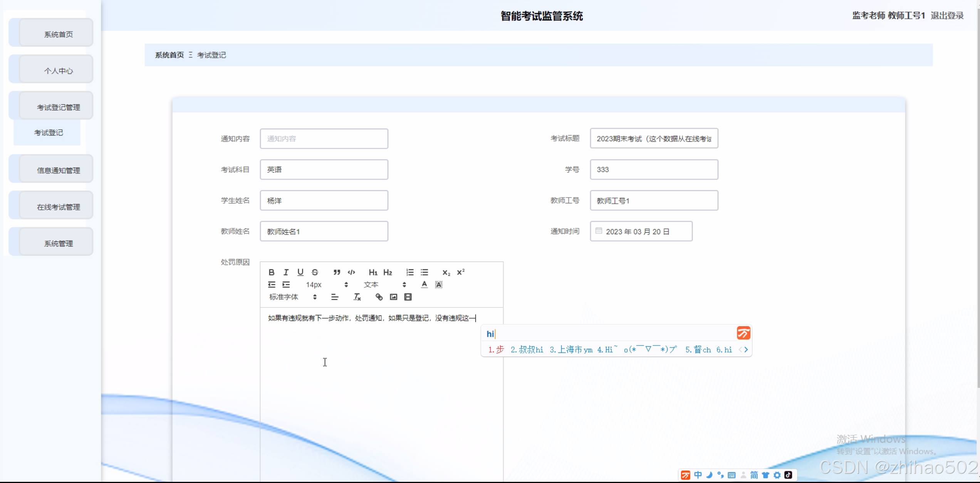The image size is (980, 483).
Task: Clear text formatting icon
Action: coord(357,297)
